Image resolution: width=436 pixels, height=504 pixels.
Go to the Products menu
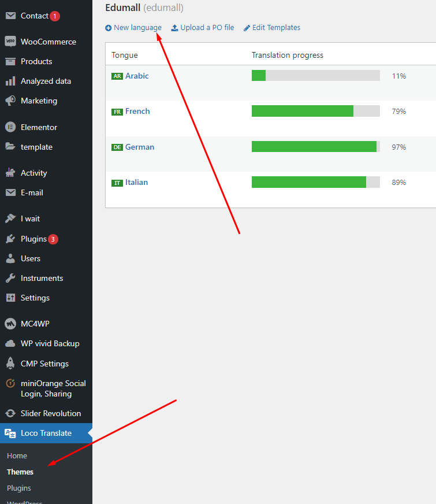pos(36,61)
